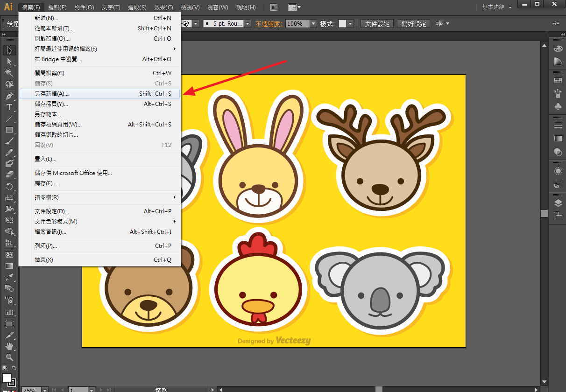566x392 pixels.
Task: Open the Swatches panel icon
Action: (558, 81)
